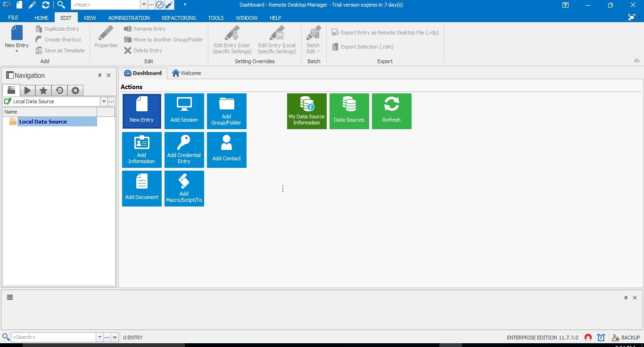Viewport: 644px width, 347px height.
Task: Switch to the HOME ribbon tab
Action: (41, 18)
